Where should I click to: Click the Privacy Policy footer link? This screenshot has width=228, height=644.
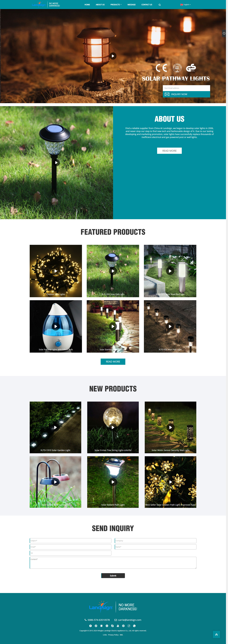pyautogui.click(x=113, y=635)
